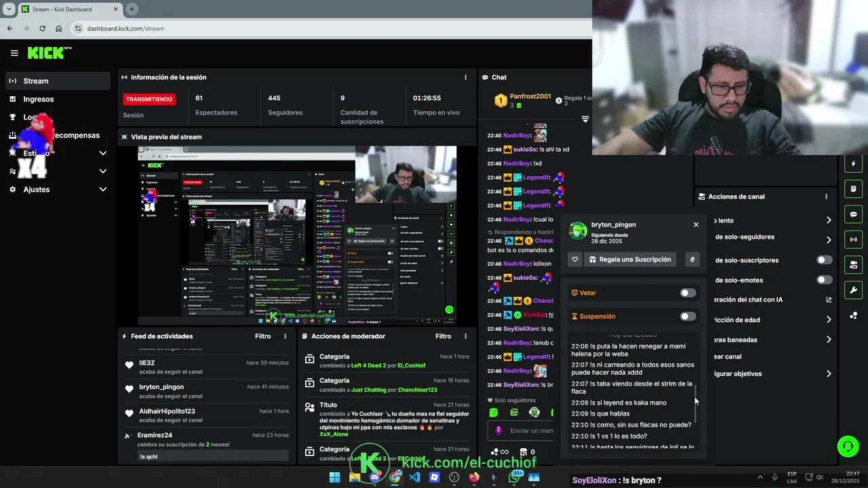Image resolution: width=868 pixels, height=488 pixels.
Task: Click the heart icon in bryton_pingon card
Action: 575,260
